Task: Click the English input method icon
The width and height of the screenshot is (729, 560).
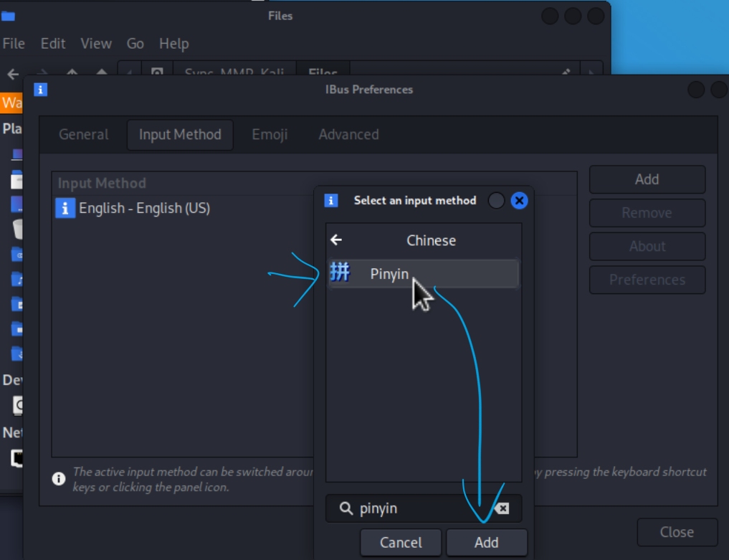Action: click(x=65, y=208)
